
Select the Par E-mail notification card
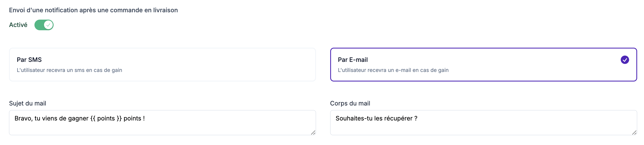pyautogui.click(x=483, y=65)
